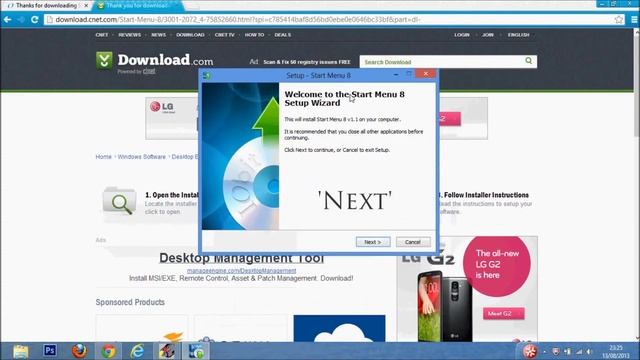Click the setup window title bar icon

tap(207, 76)
